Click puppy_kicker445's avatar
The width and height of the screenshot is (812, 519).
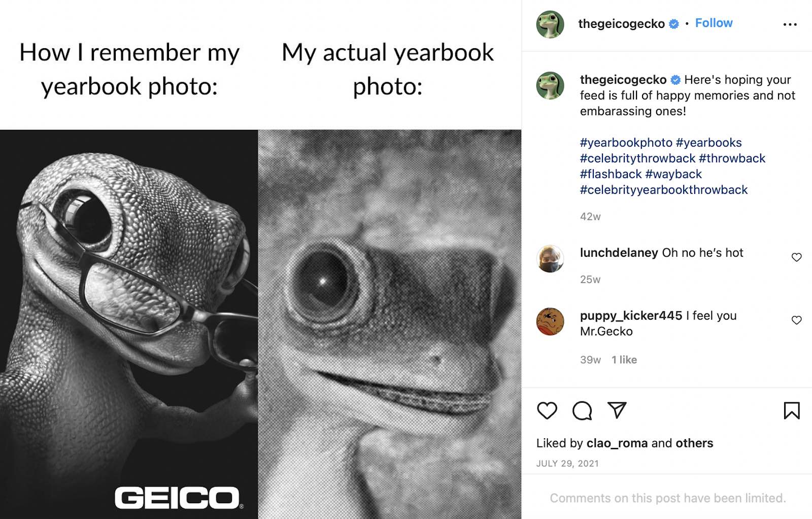pyautogui.click(x=550, y=322)
